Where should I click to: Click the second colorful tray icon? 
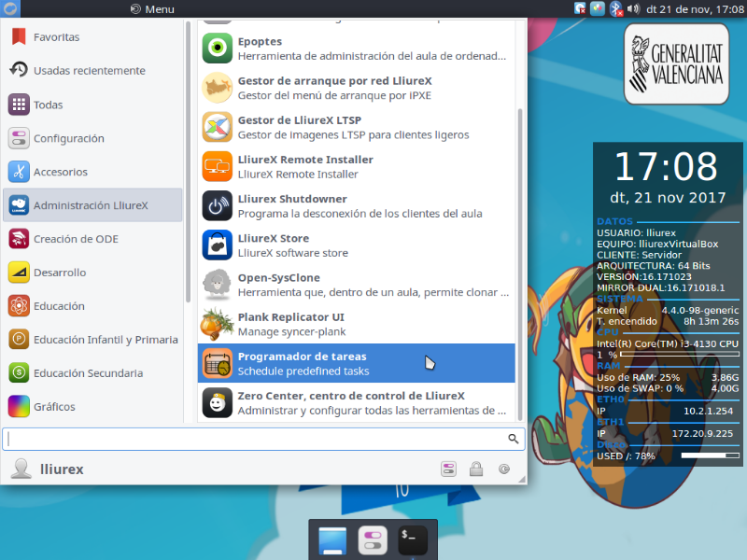(x=598, y=8)
